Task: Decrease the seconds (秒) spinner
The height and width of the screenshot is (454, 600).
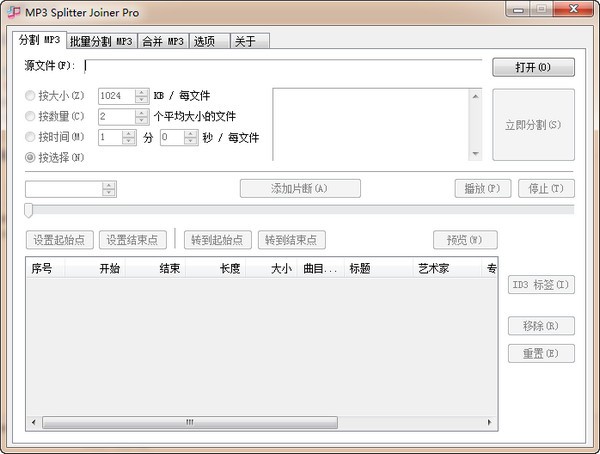Action: (x=191, y=141)
